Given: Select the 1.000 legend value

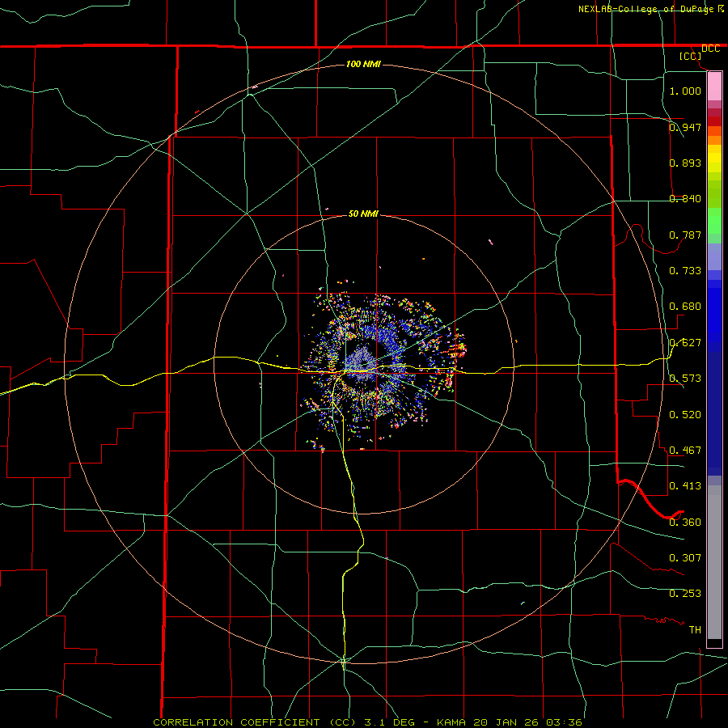Looking at the screenshot, I should pos(685,91).
